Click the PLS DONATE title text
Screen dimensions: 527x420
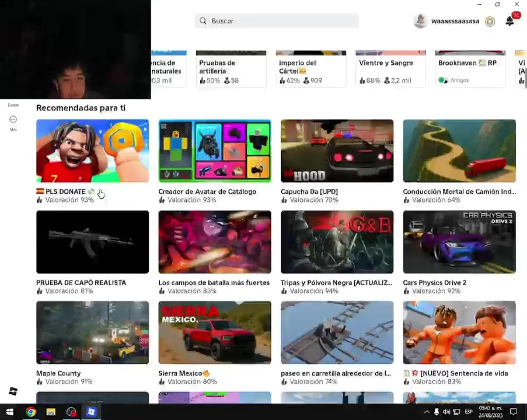pyautogui.click(x=65, y=191)
